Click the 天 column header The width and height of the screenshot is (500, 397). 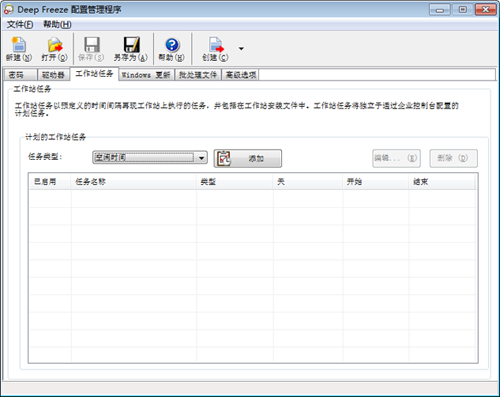point(308,182)
